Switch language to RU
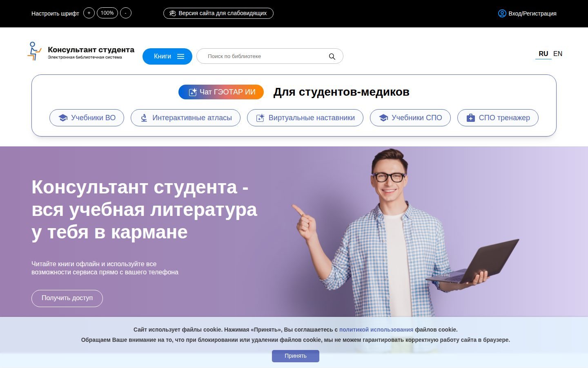The image size is (588, 368). (543, 54)
